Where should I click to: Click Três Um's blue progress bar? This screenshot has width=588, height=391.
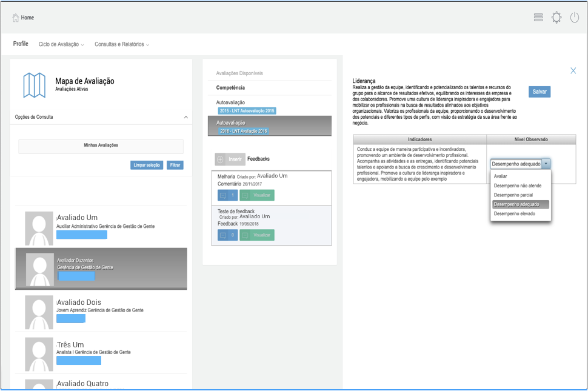pos(79,361)
